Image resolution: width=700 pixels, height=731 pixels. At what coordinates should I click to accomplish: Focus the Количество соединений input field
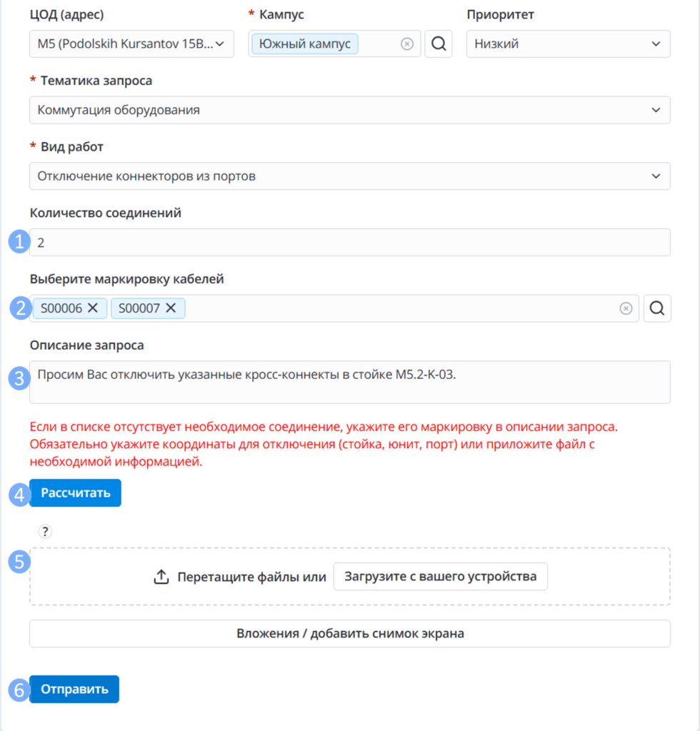coord(350,243)
